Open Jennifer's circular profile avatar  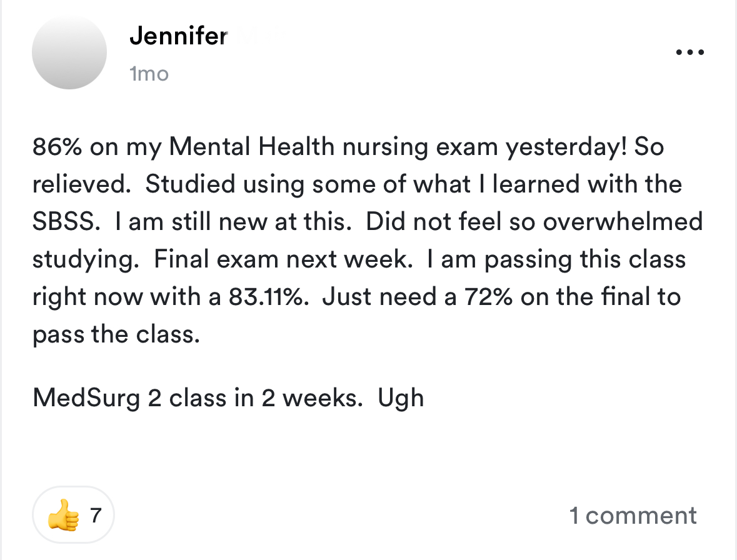[69, 52]
